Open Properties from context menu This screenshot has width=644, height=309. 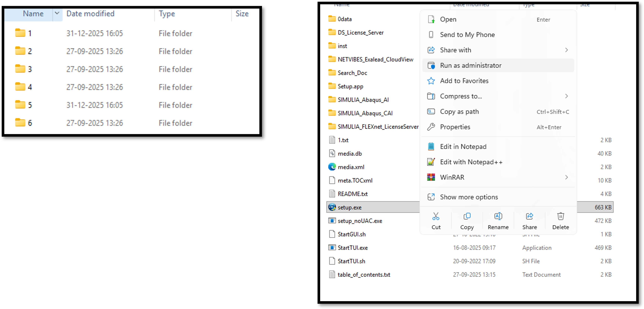455,127
